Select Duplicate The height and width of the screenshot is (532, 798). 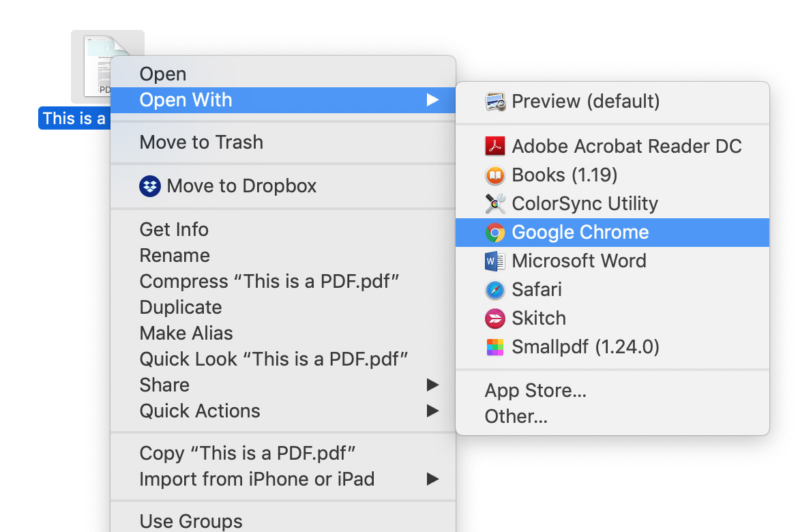tap(283, 308)
